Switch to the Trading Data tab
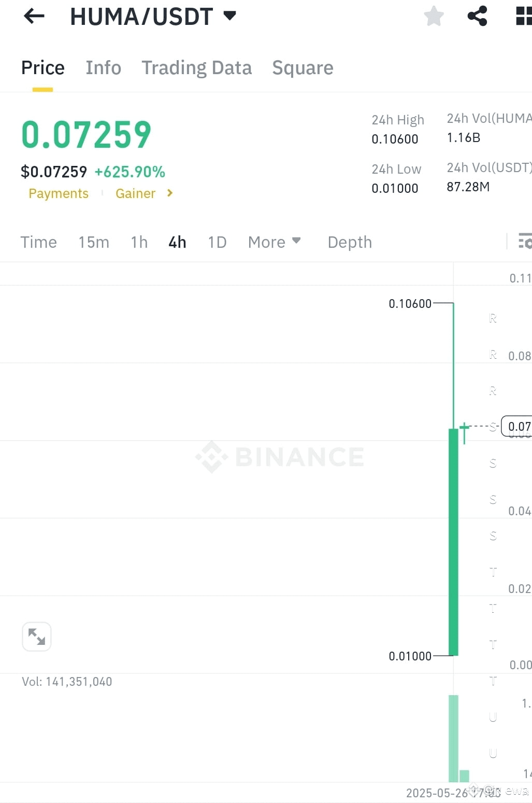 click(196, 68)
